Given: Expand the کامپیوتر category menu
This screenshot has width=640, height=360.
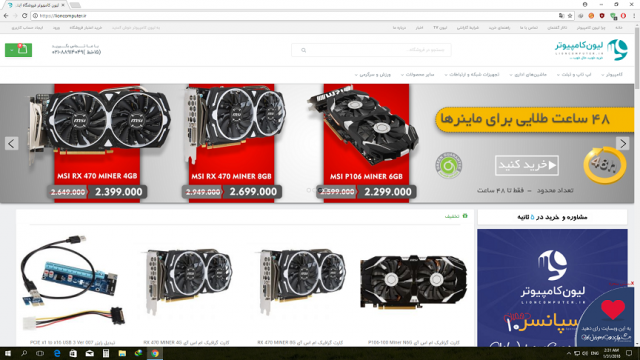Looking at the screenshot, I should (x=611, y=75).
